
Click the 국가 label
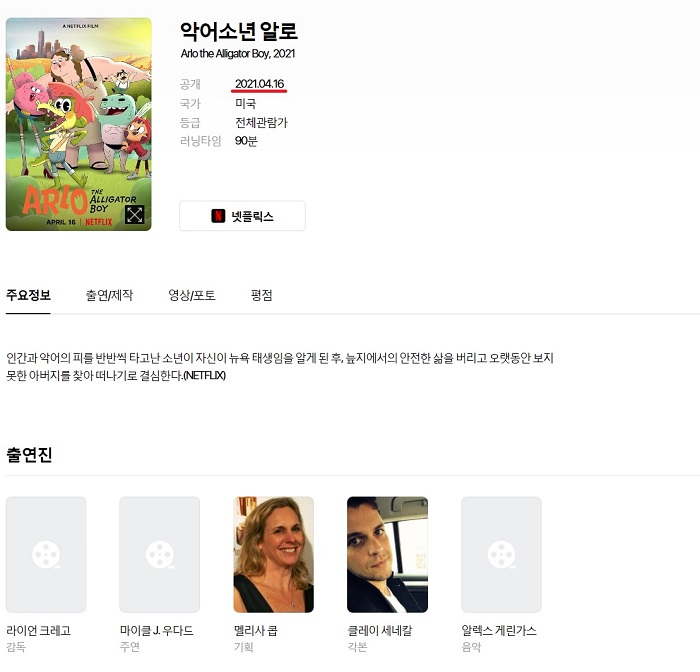tap(190, 104)
